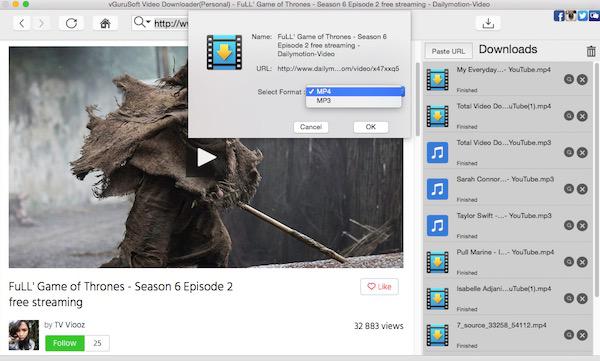Reveal Taylor Swift YouTube.mp3 file
Screen dimensions: 600x361
569,225
